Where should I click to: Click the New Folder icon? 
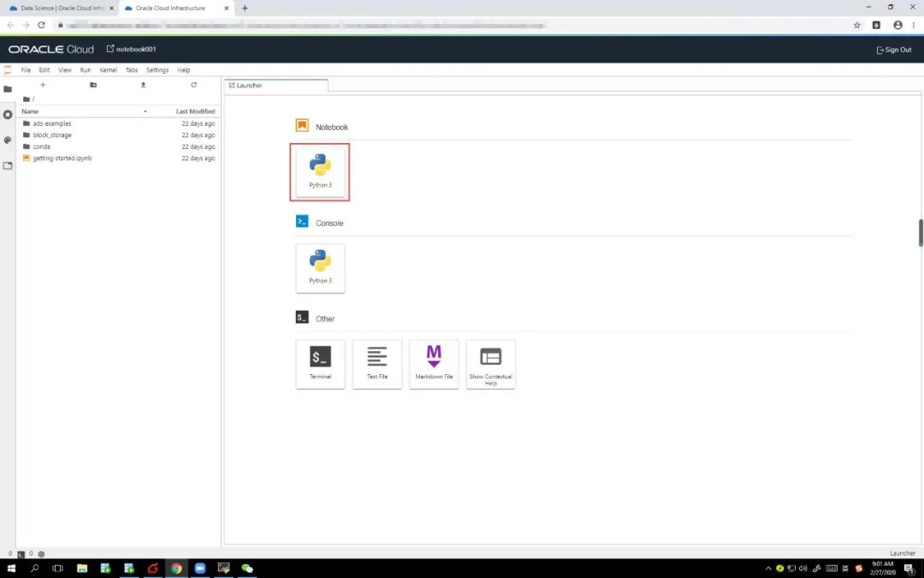(x=93, y=85)
